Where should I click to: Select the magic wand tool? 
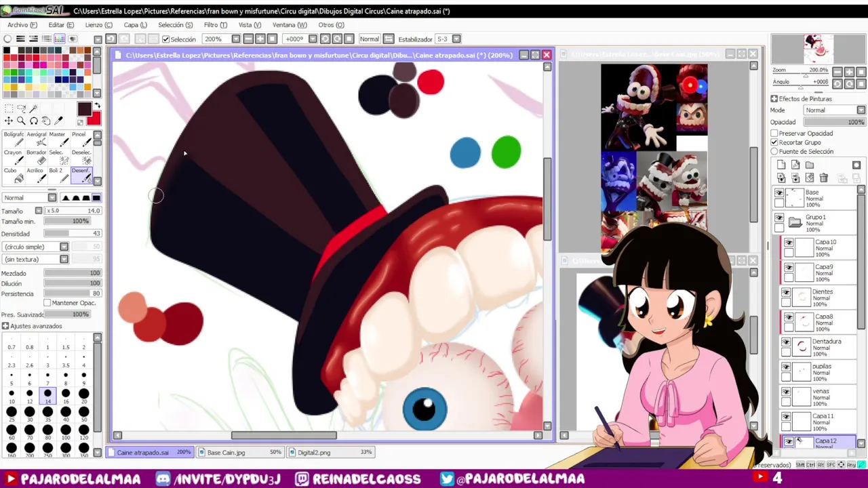click(33, 109)
